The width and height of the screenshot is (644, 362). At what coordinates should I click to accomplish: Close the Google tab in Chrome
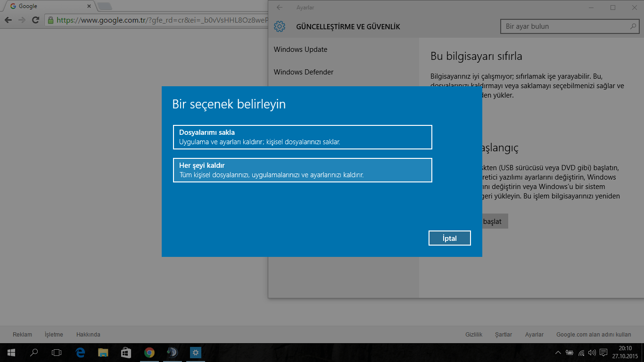coord(89,6)
